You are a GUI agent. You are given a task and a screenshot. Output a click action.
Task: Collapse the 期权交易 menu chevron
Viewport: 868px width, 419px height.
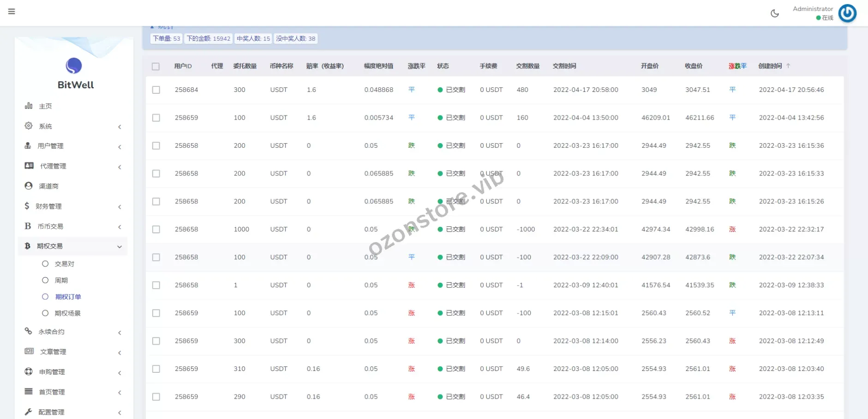[120, 247]
